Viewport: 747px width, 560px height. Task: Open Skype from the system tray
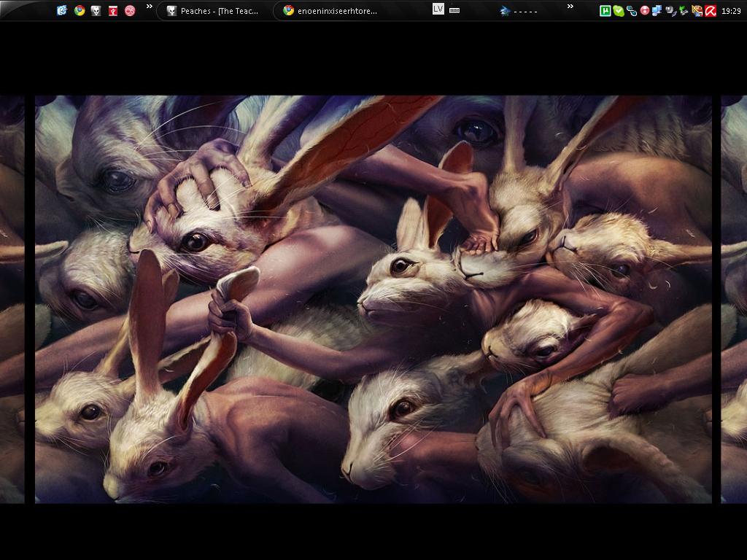click(619, 11)
